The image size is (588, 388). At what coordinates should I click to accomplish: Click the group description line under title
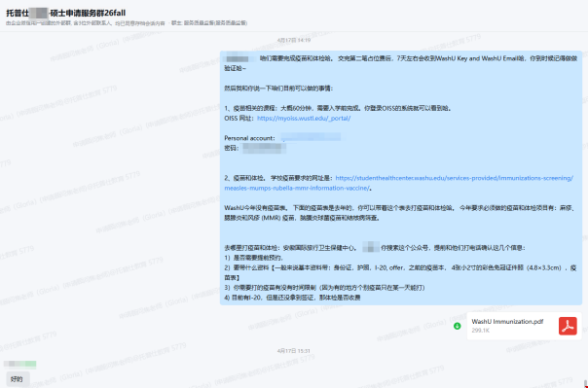(127, 23)
